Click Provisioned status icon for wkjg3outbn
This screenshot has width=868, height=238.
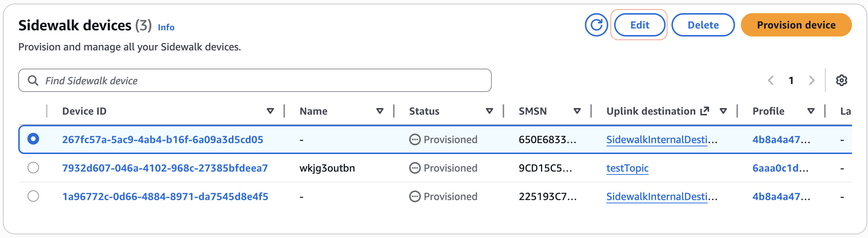click(x=415, y=168)
